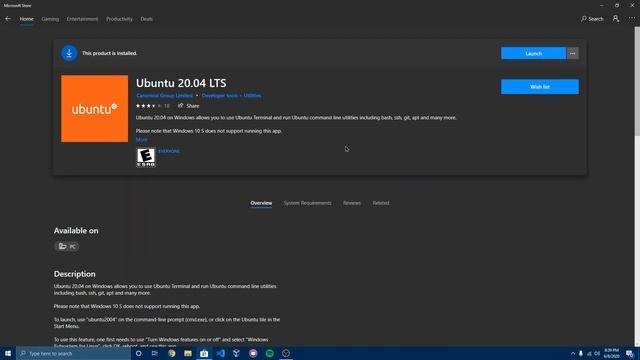
Task: Open the Home tab
Action: [27, 19]
